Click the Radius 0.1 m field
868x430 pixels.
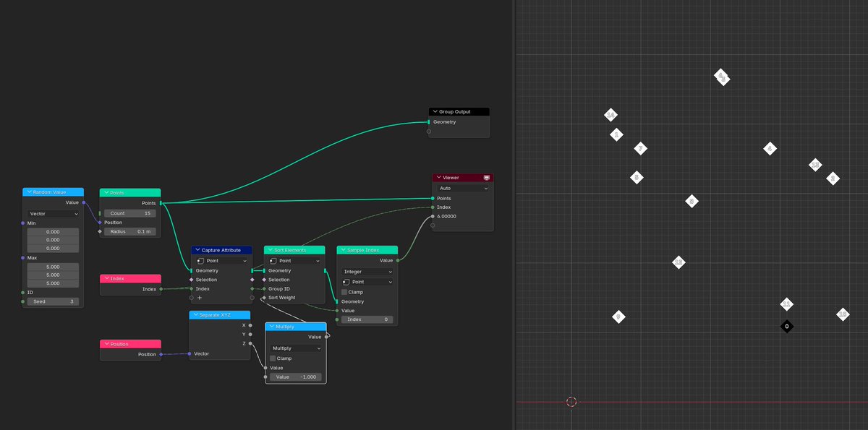coord(130,231)
